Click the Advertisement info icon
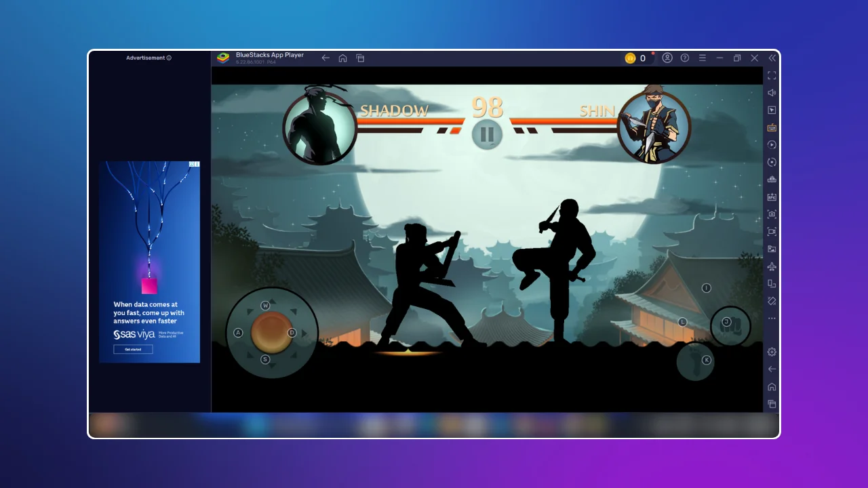This screenshot has height=488, width=868. click(169, 58)
